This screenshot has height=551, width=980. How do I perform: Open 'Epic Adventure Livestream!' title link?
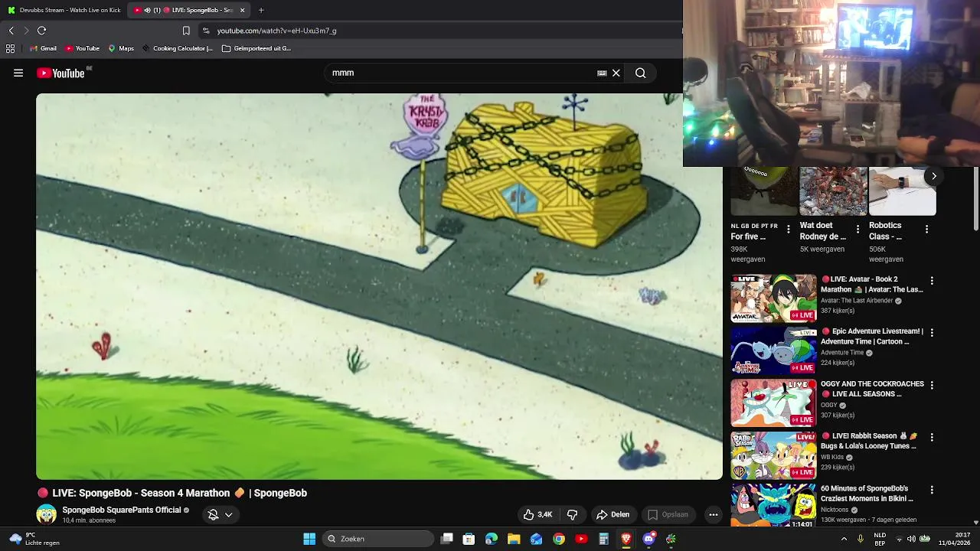point(872,337)
